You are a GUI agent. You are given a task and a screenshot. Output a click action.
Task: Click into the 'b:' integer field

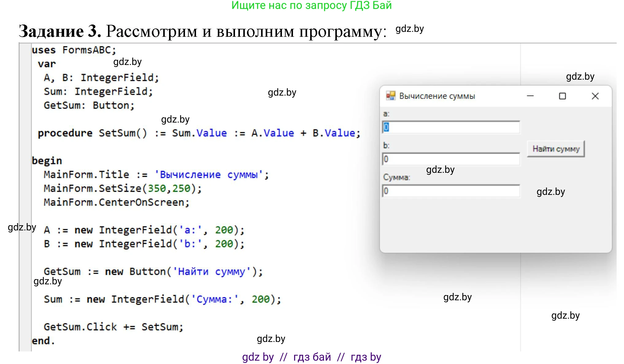451,159
